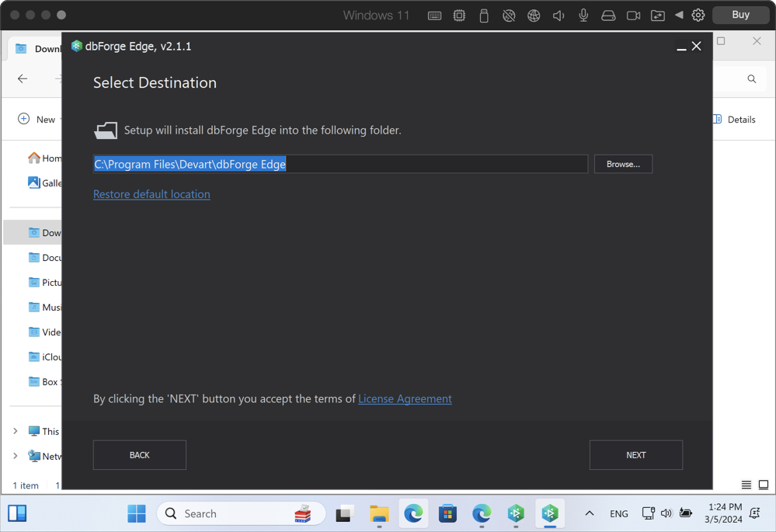Image resolution: width=776 pixels, height=532 pixels.
Task: Expand the Network tree node
Action: pyautogui.click(x=16, y=456)
